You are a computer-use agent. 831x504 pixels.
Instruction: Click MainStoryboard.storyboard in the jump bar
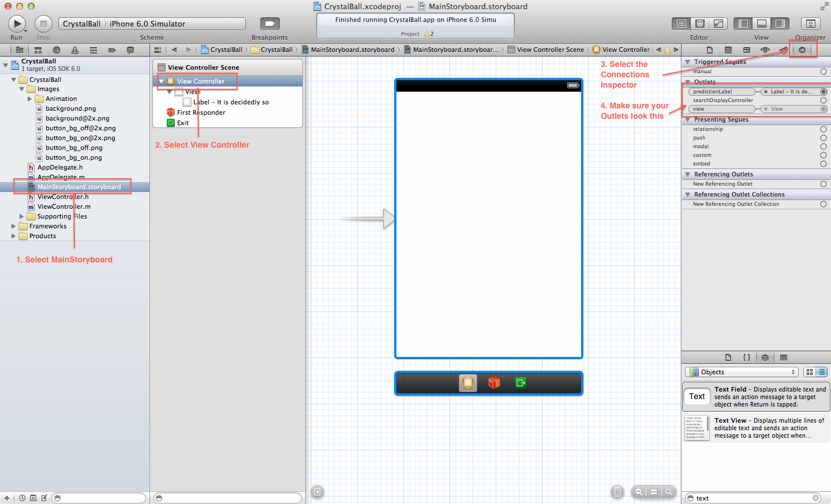pos(352,50)
